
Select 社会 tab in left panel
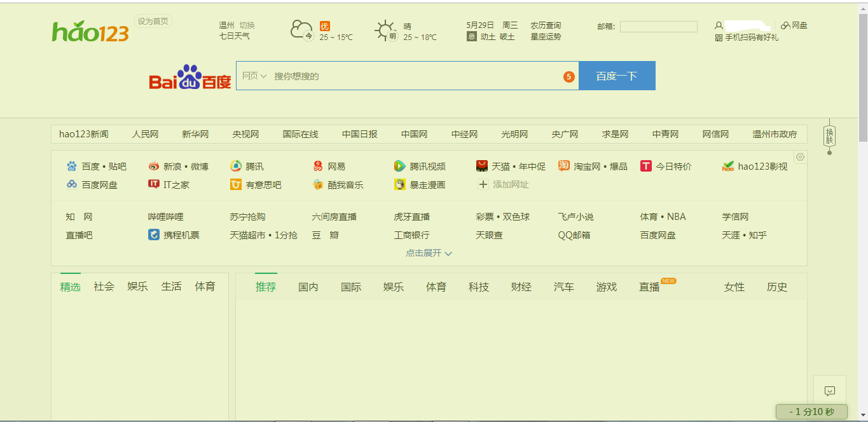pyautogui.click(x=104, y=287)
